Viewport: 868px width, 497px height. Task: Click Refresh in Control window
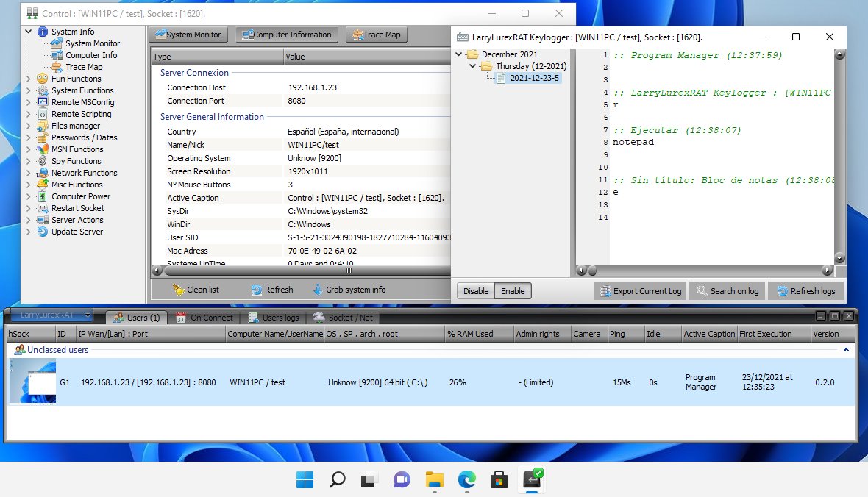(272, 290)
